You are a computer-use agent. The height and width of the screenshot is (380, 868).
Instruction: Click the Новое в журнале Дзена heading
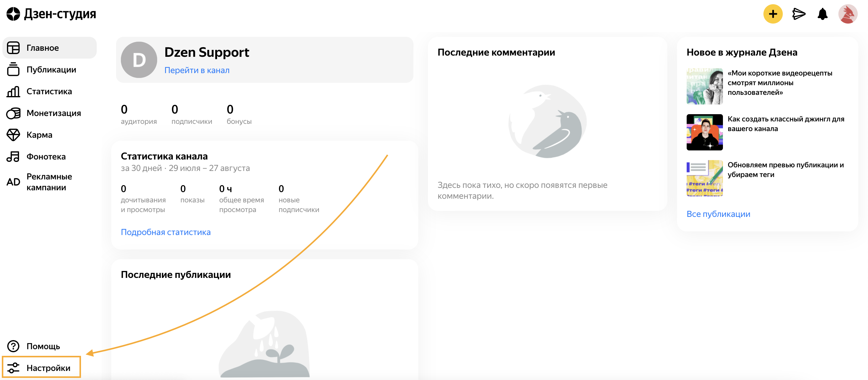tap(742, 52)
